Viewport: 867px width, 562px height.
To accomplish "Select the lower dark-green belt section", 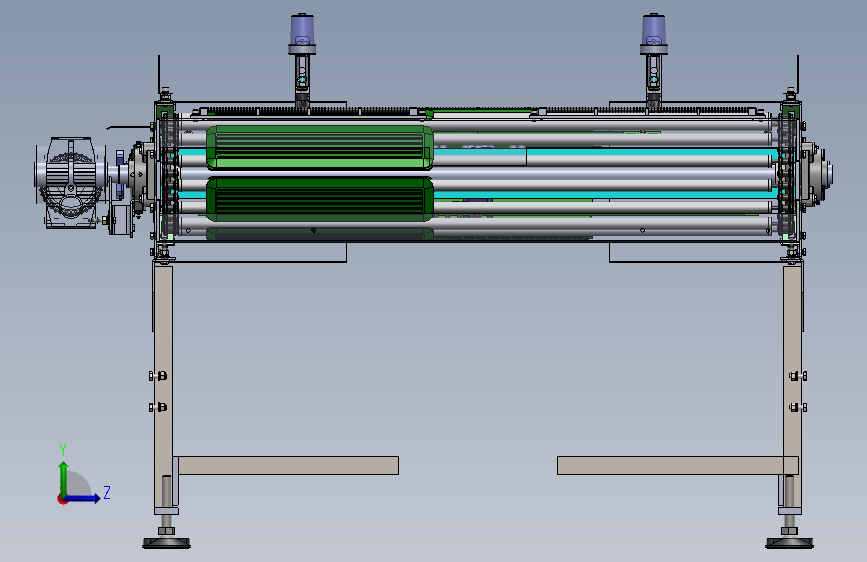I will pos(320,199).
